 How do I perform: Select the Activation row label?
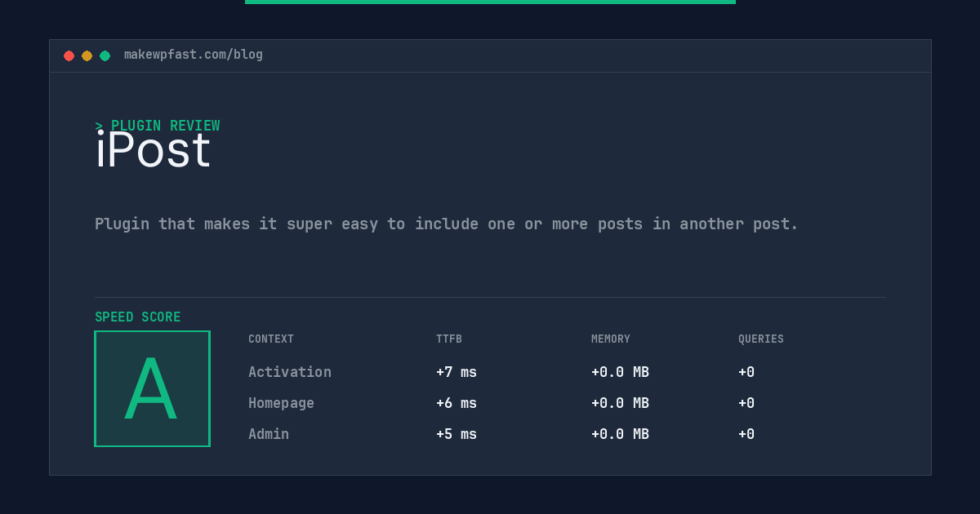coord(290,372)
